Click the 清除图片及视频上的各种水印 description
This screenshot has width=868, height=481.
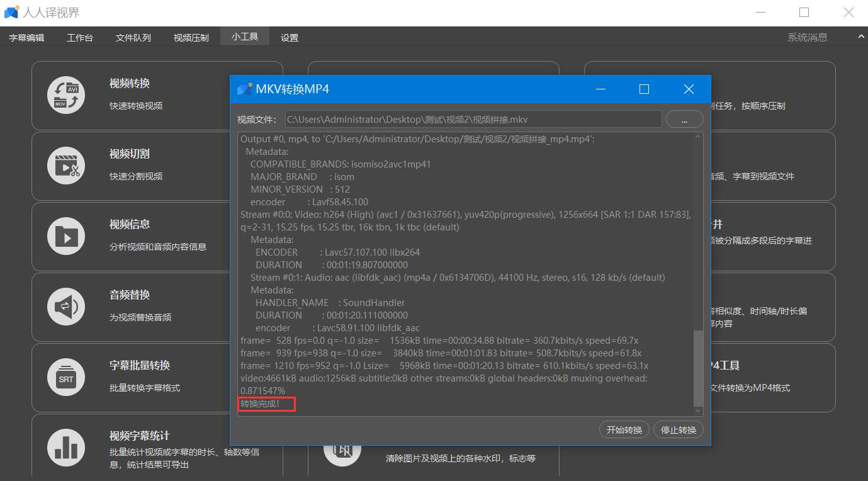click(461, 458)
